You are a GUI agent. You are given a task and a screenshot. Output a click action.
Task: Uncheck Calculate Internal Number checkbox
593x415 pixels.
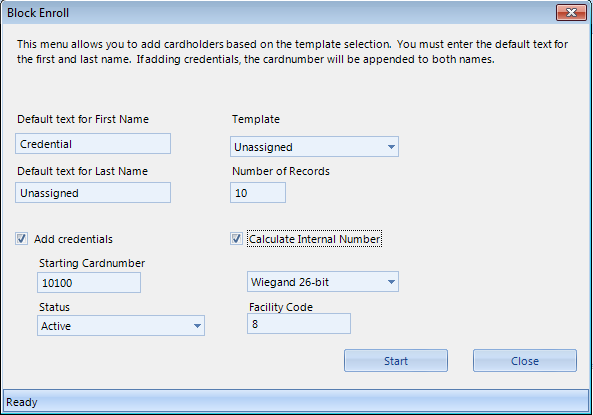pos(236,239)
